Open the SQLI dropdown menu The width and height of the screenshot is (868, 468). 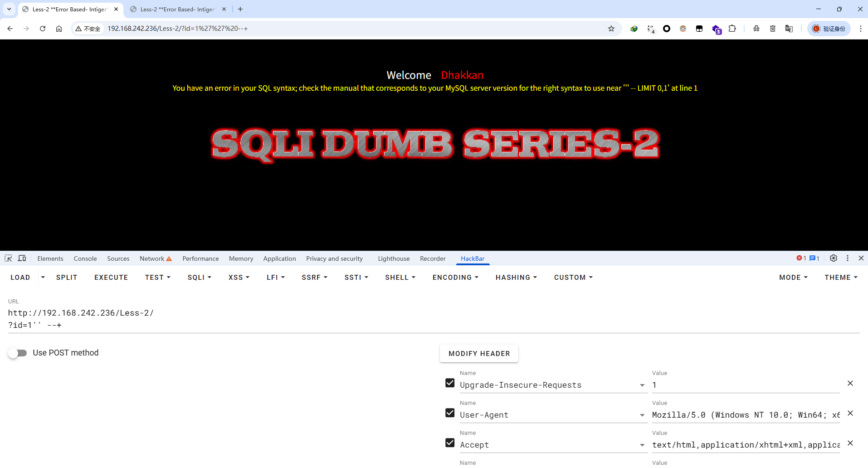click(200, 277)
